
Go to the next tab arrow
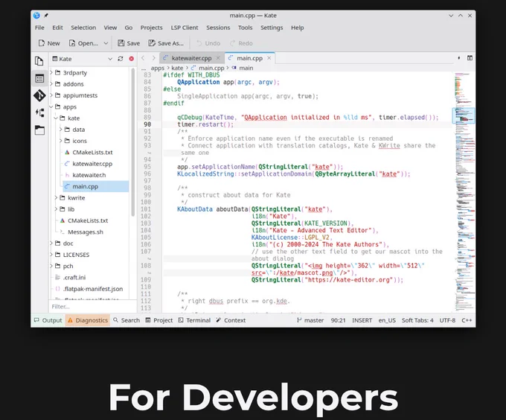click(153, 58)
